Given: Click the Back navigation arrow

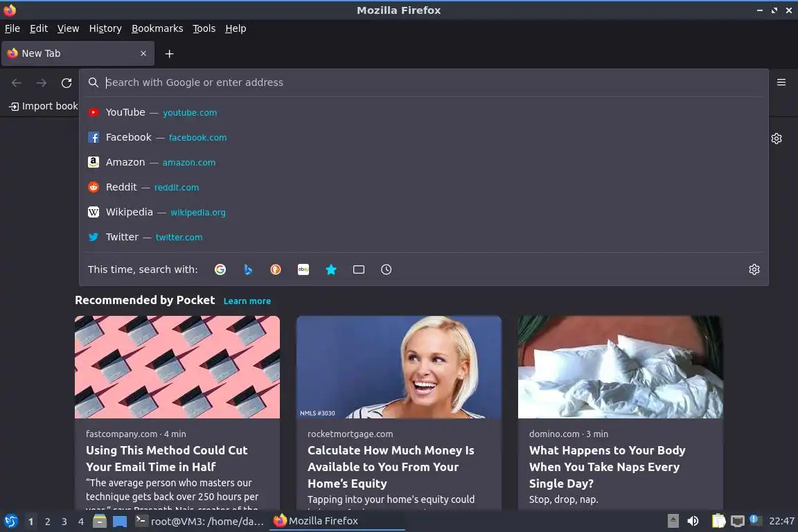Looking at the screenshot, I should point(17,82).
